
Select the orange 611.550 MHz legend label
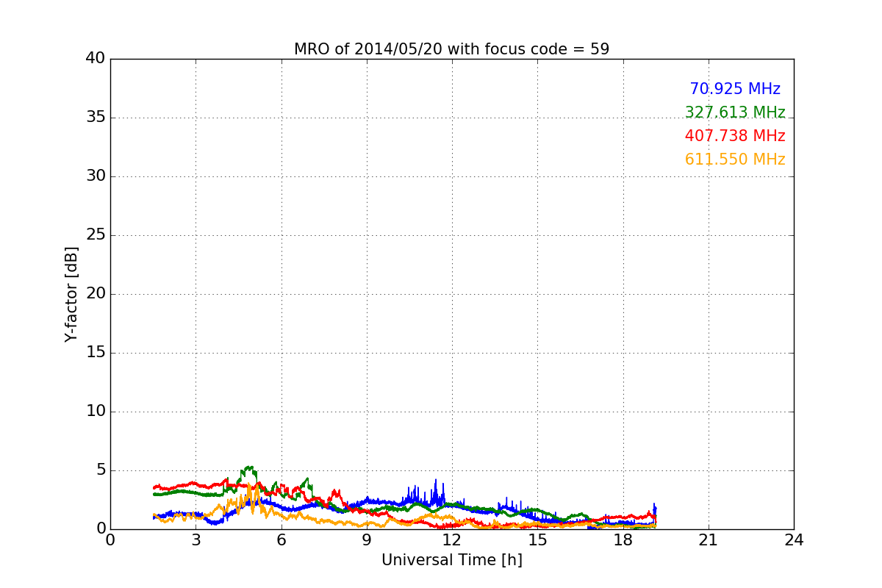pos(735,159)
